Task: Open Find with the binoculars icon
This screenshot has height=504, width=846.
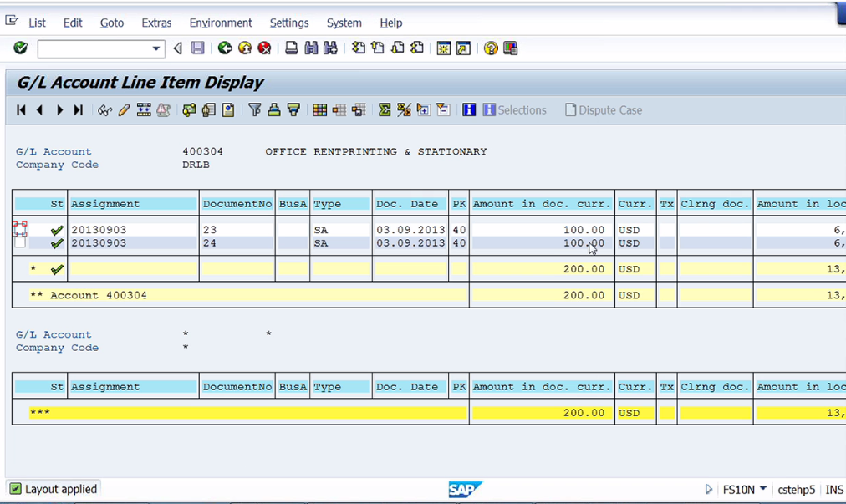Action: [311, 48]
